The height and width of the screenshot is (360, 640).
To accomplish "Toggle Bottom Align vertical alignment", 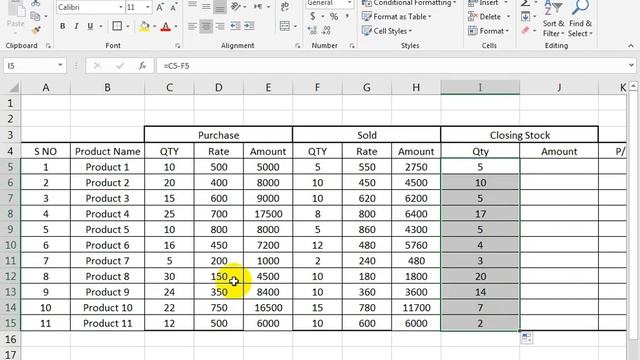I will [220, 7].
